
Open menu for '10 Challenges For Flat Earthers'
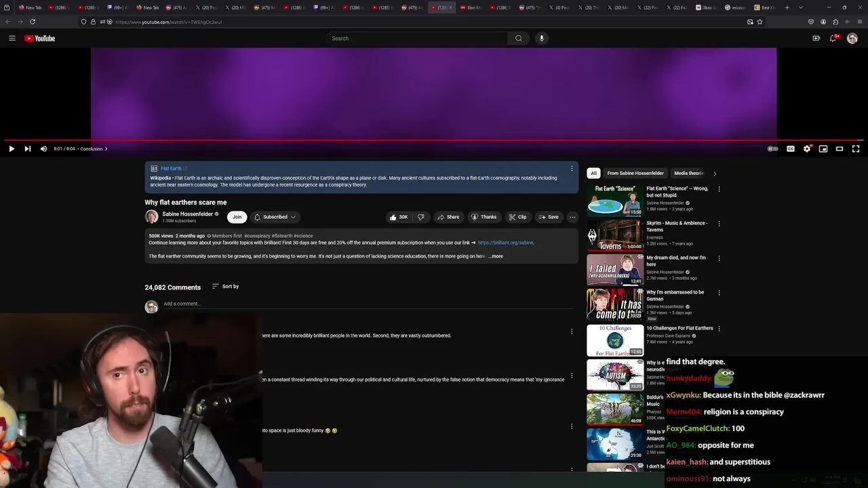[x=719, y=329]
